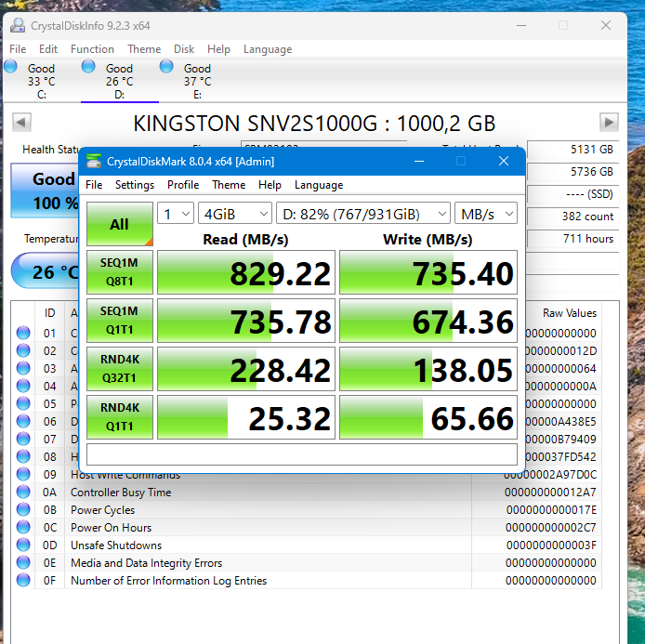Run the RND4K Q1T1 benchmark
The height and width of the screenshot is (644, 645).
120,417
